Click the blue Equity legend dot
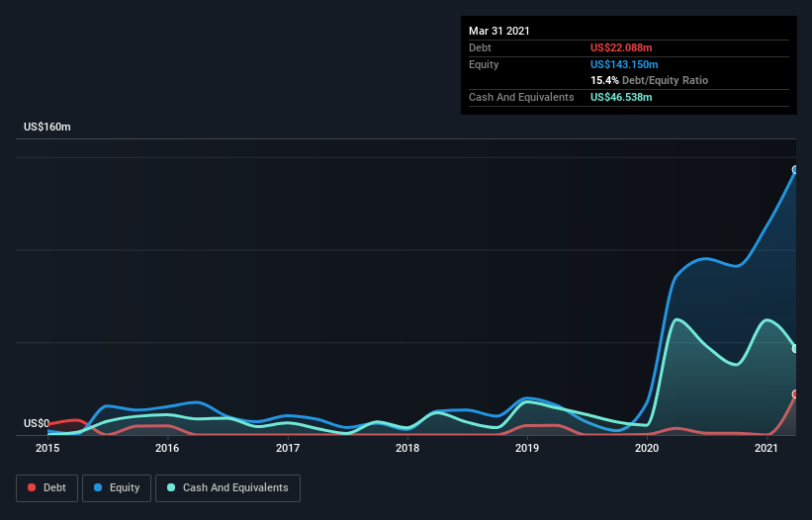This screenshot has width=812, height=520. click(98, 487)
